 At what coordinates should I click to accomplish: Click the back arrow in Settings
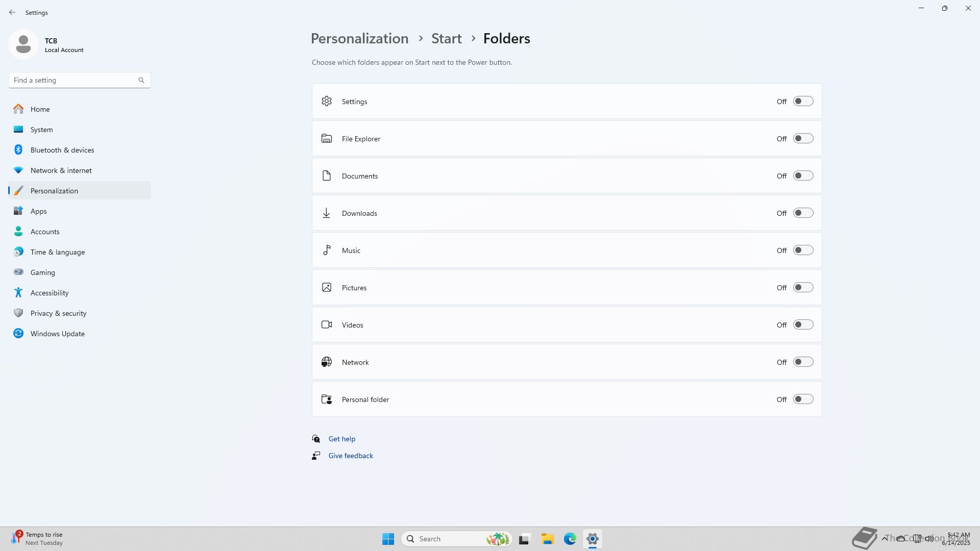12,12
